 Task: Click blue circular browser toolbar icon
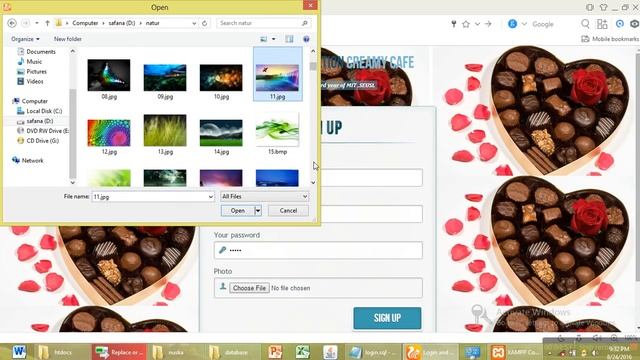pyautogui.click(x=620, y=24)
